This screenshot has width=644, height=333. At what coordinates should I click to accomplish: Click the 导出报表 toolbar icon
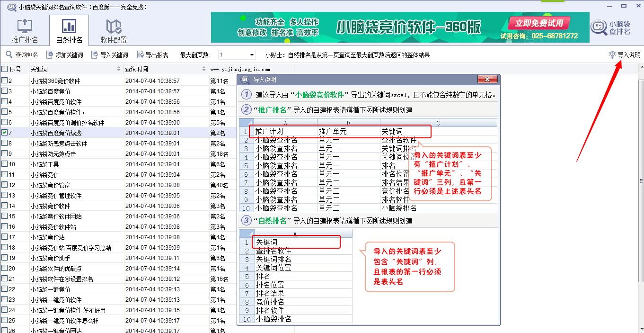click(140, 55)
